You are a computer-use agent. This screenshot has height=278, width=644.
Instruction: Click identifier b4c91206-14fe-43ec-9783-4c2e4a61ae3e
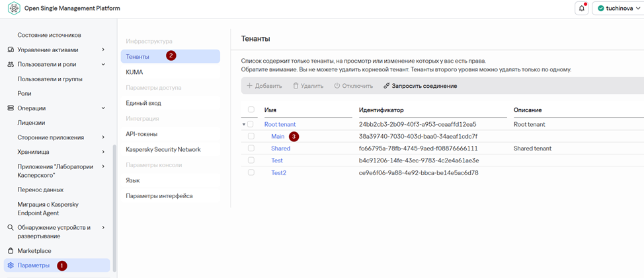pos(419,160)
